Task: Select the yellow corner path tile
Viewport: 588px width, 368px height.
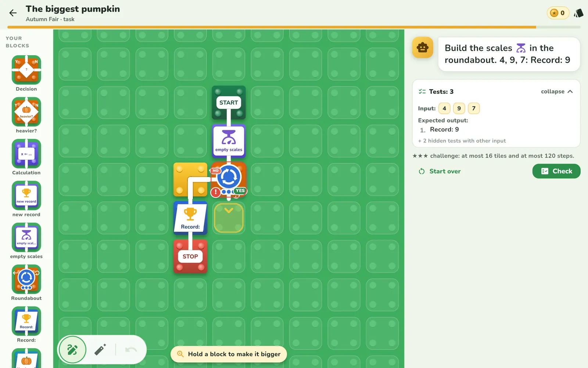Action: [x=190, y=180]
